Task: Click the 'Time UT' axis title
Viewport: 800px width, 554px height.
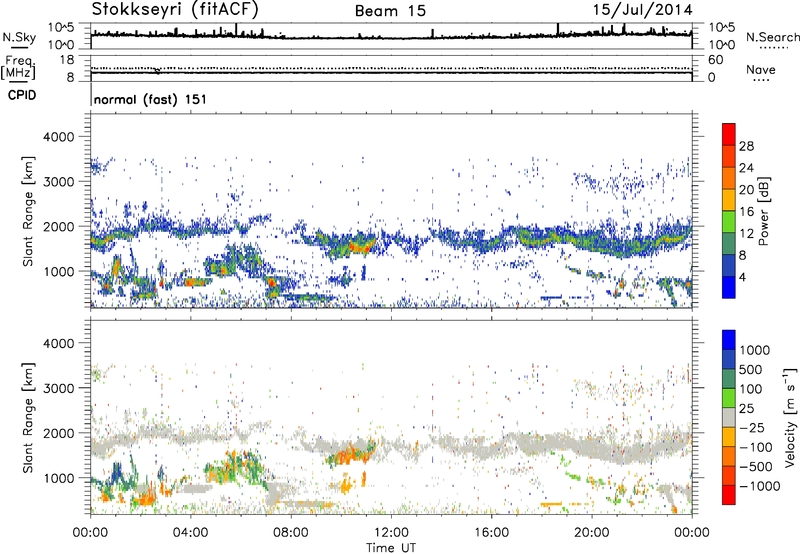Action: point(391,548)
